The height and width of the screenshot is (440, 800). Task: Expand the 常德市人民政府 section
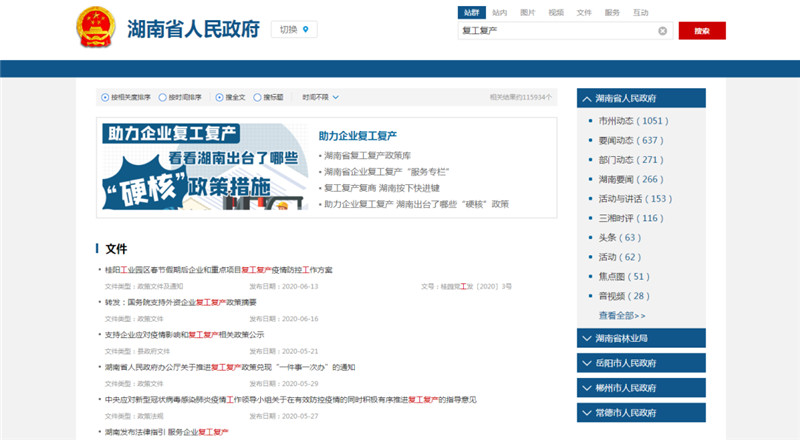click(641, 412)
